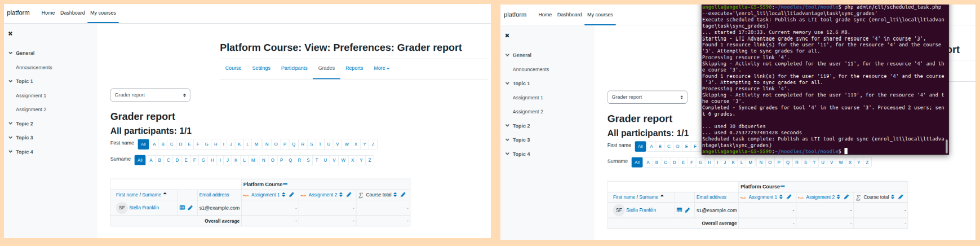
Task: Click SF user avatar in right window
Action: click(x=619, y=210)
